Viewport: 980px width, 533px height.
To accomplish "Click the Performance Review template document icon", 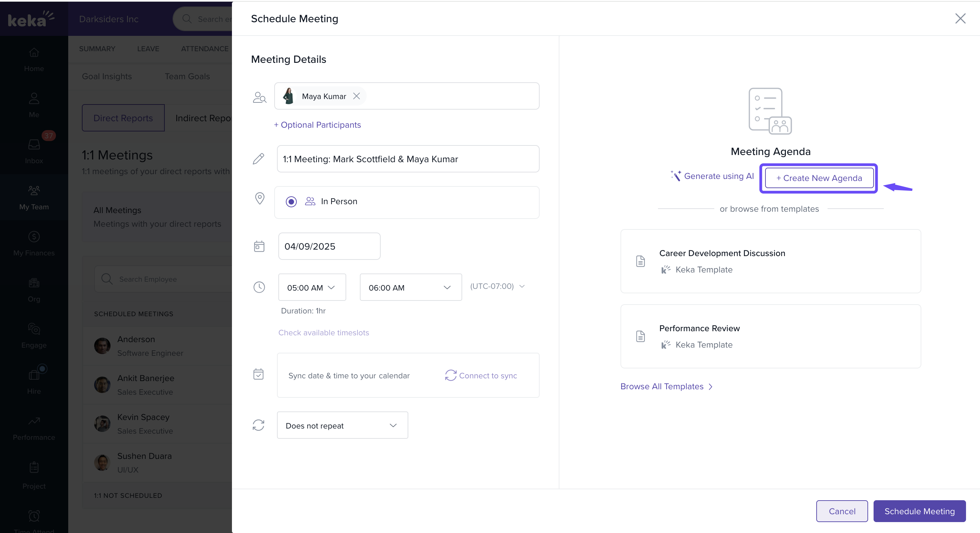I will point(640,336).
